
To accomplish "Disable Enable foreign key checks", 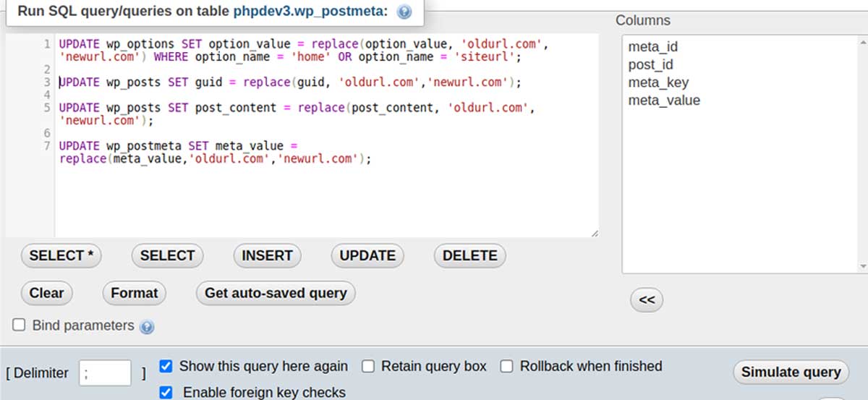I will [x=166, y=392].
